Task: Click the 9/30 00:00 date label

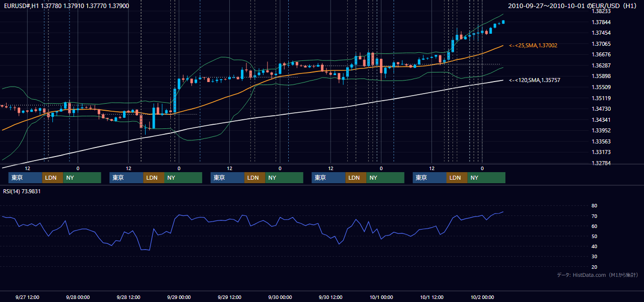Action: pyautogui.click(x=280, y=297)
